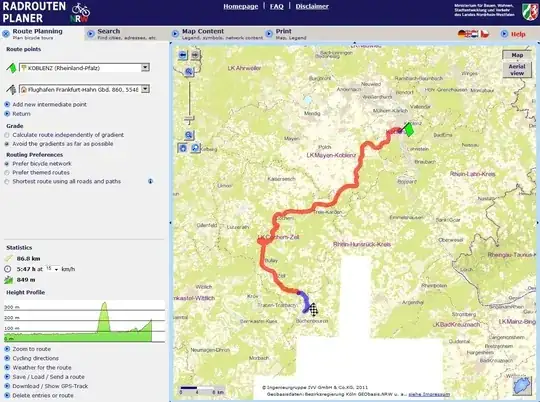Click Add new intermediate point link

click(50, 104)
